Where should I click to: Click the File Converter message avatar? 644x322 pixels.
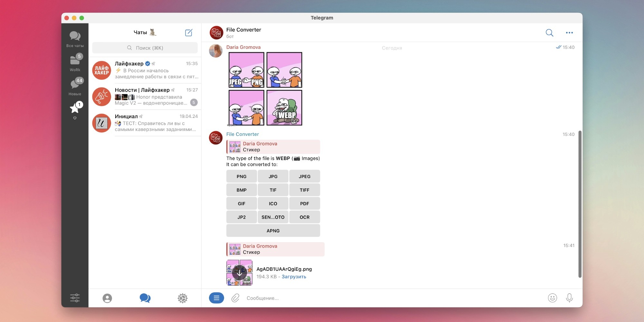[216, 138]
